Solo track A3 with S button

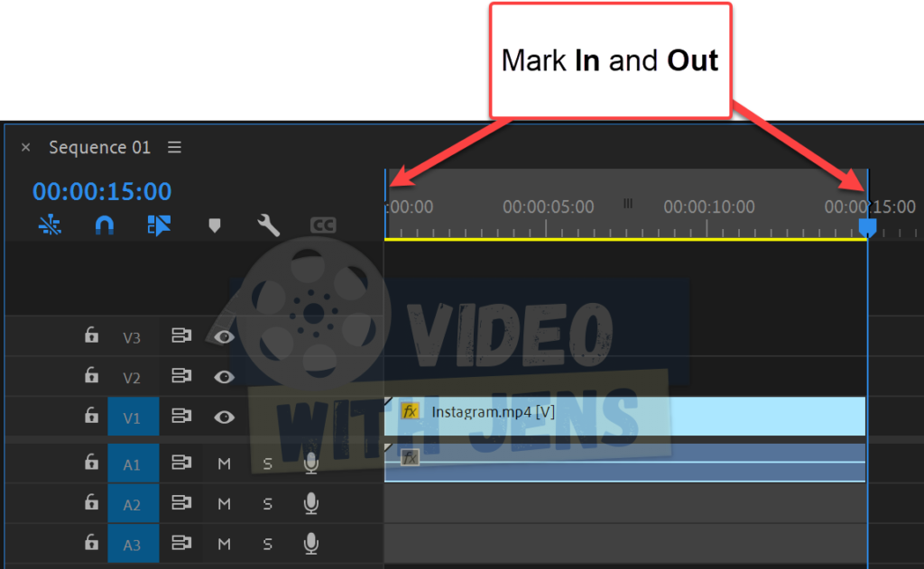pyautogui.click(x=267, y=545)
